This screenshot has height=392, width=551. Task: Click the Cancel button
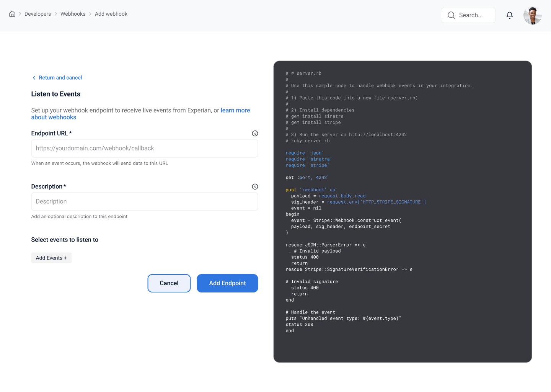[169, 283]
